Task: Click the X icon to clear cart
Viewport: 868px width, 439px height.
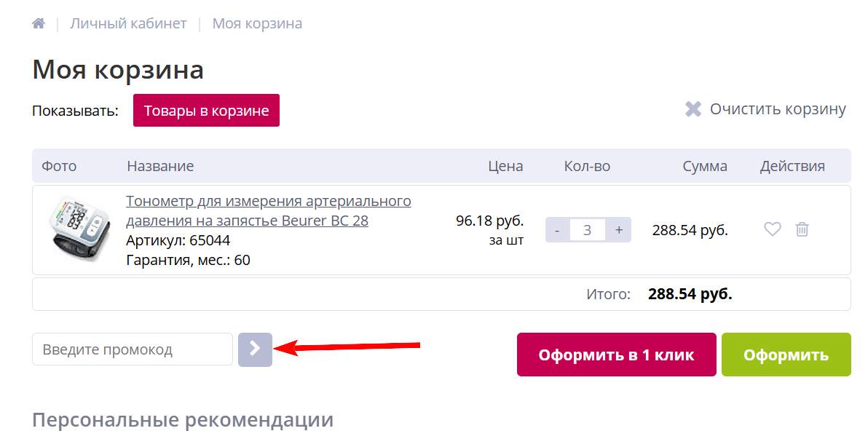Action: 693,109
